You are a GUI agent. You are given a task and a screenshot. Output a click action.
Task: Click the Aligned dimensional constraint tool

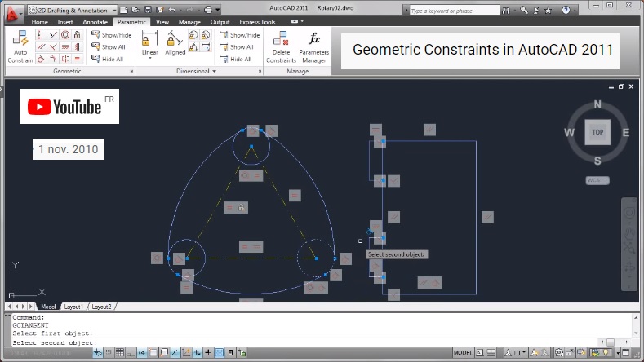[175, 43]
